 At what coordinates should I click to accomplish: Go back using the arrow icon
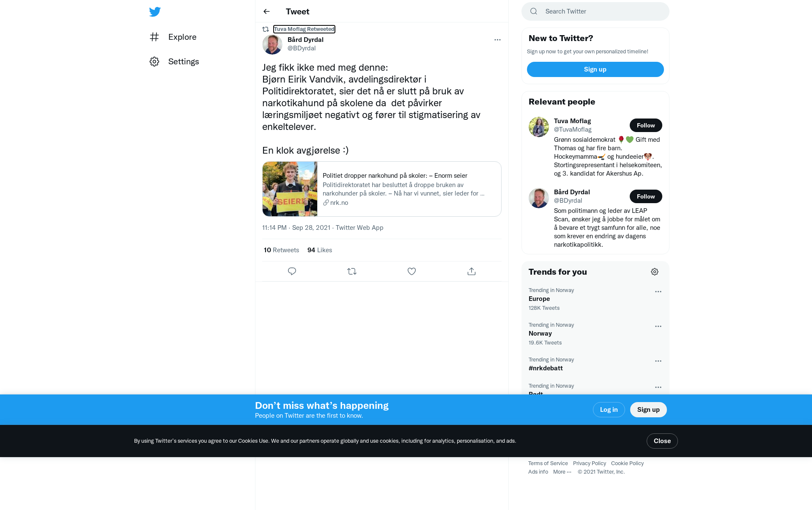click(x=266, y=11)
